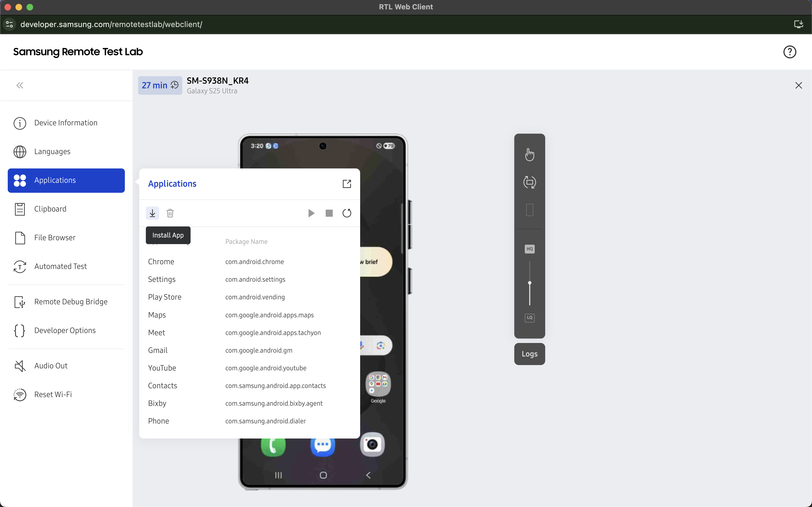The width and height of the screenshot is (812, 507).
Task: Click the install app icon in address bar
Action: [798, 25]
